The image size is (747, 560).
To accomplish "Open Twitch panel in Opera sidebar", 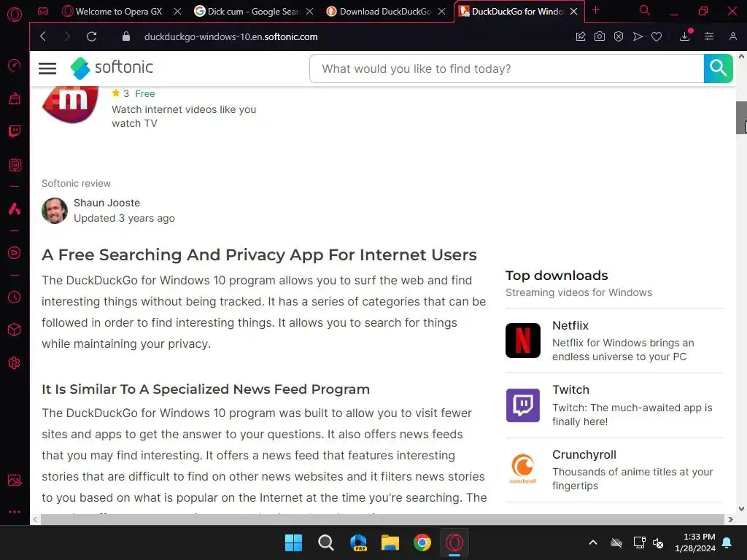I will point(15,131).
